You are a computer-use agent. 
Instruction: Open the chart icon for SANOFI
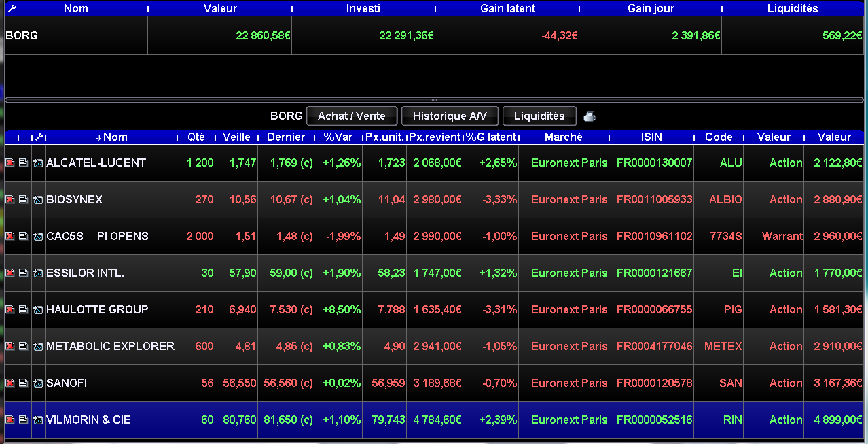(37, 383)
